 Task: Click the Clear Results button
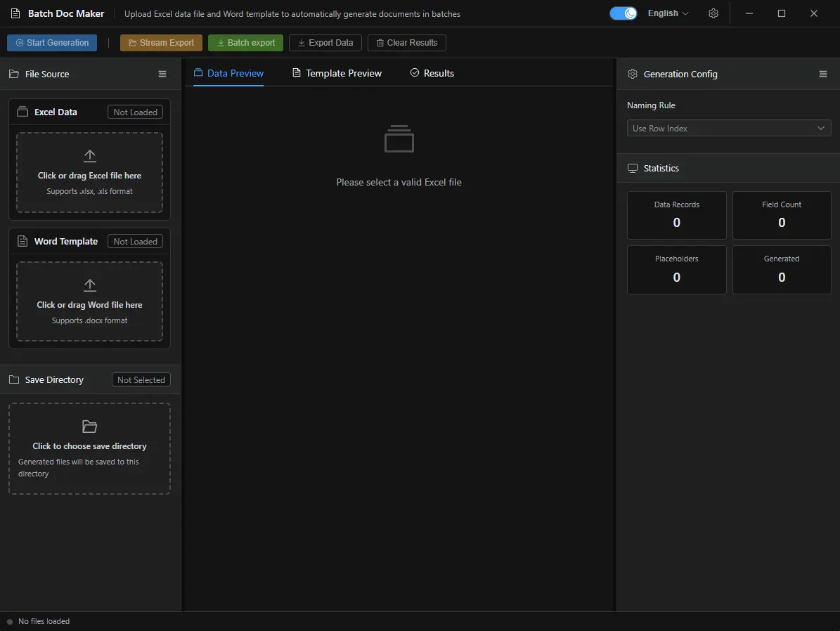(406, 43)
